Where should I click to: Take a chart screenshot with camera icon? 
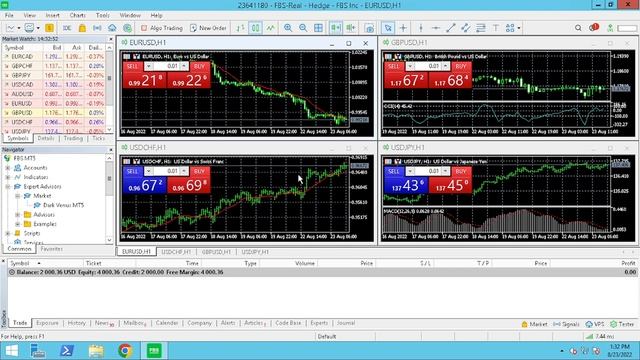pyautogui.click(x=369, y=28)
